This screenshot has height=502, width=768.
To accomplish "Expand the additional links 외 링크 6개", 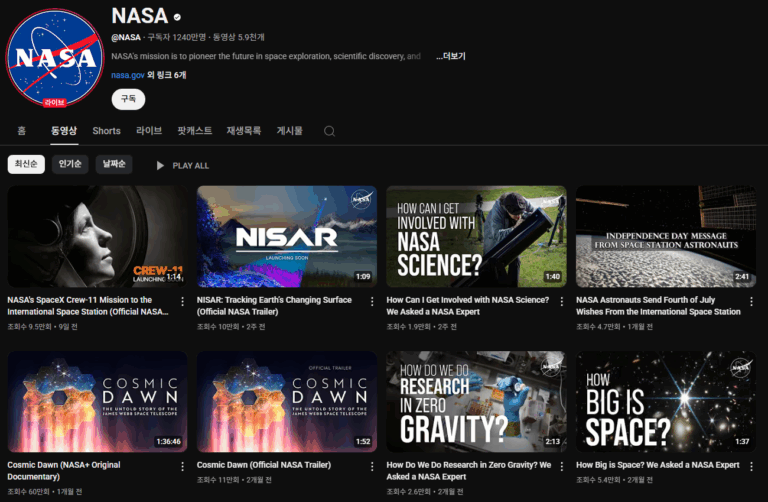I will pos(167,75).
